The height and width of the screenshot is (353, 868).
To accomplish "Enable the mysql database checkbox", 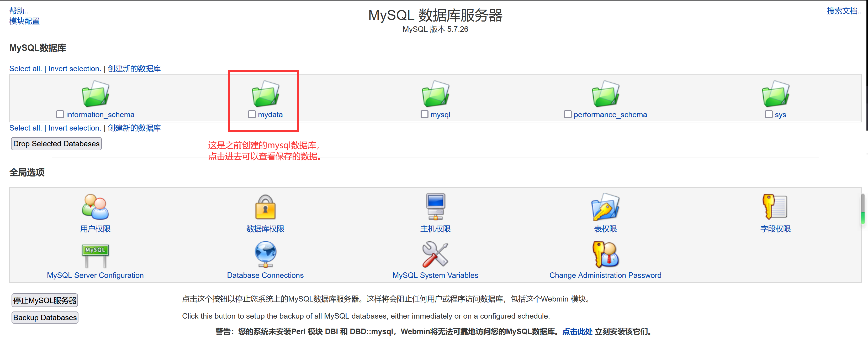I will (x=424, y=114).
